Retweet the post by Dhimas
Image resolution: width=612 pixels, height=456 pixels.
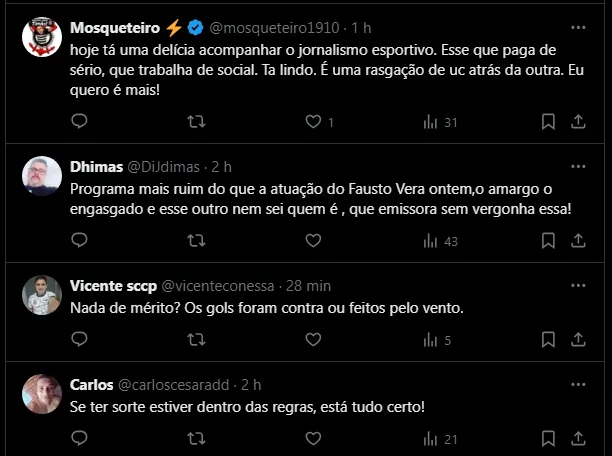click(x=197, y=240)
